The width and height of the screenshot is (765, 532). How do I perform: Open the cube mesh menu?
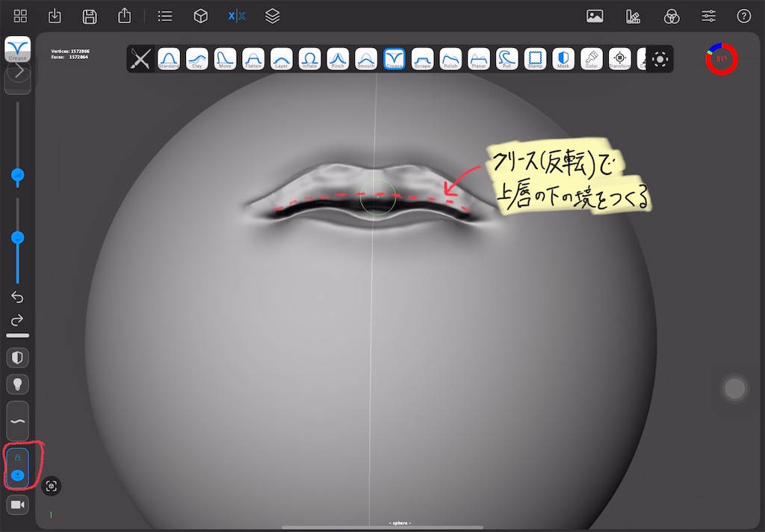tap(200, 16)
